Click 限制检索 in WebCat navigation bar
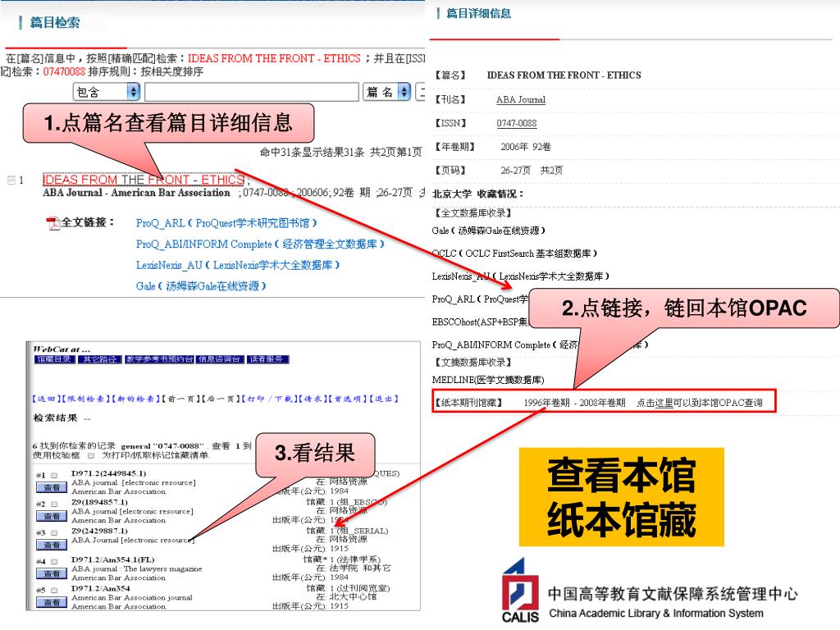 click(85, 399)
